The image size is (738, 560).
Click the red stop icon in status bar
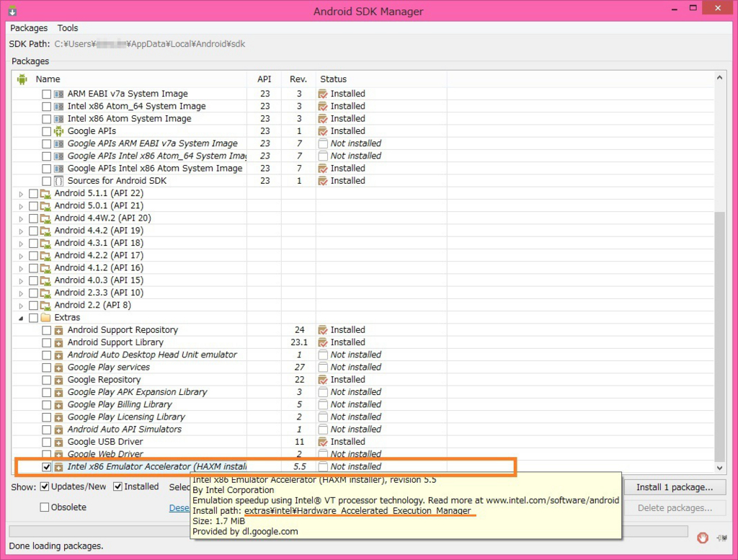coord(703,538)
